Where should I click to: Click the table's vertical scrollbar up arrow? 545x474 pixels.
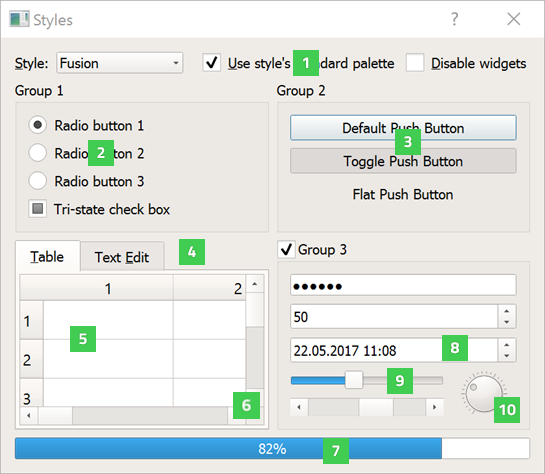coord(255,284)
